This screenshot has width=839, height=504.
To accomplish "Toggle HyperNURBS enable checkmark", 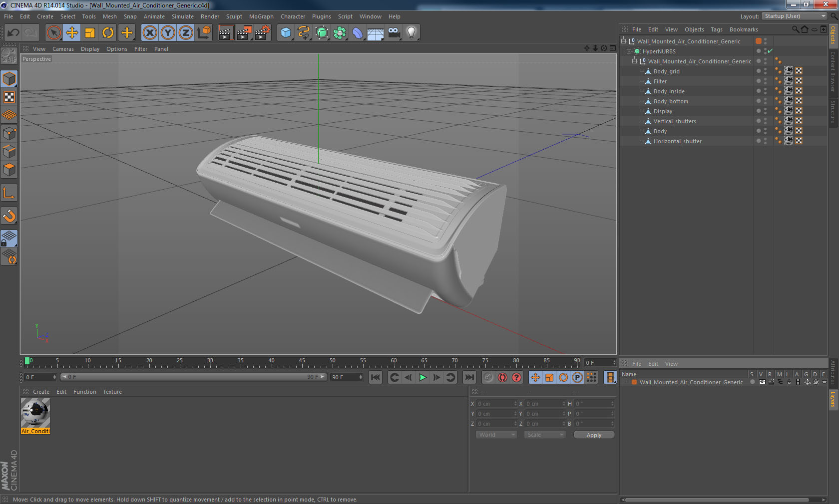I will [x=771, y=51].
